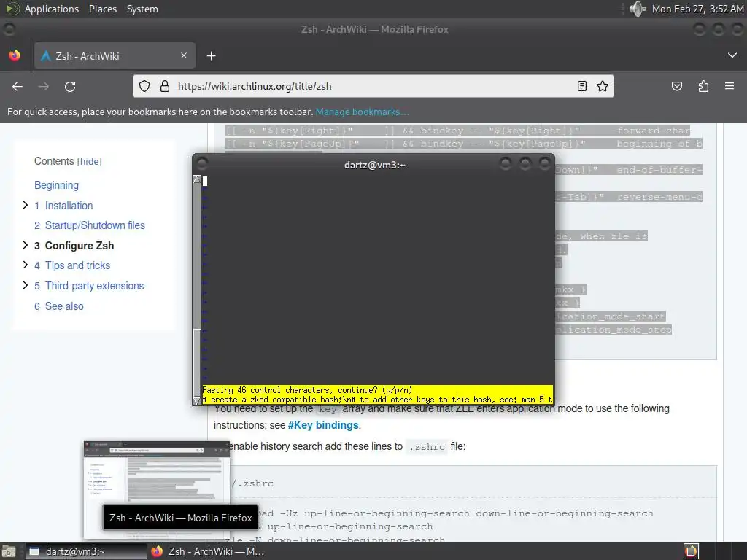
Task: Expand the Configure Zsh contents section
Action: (26, 245)
